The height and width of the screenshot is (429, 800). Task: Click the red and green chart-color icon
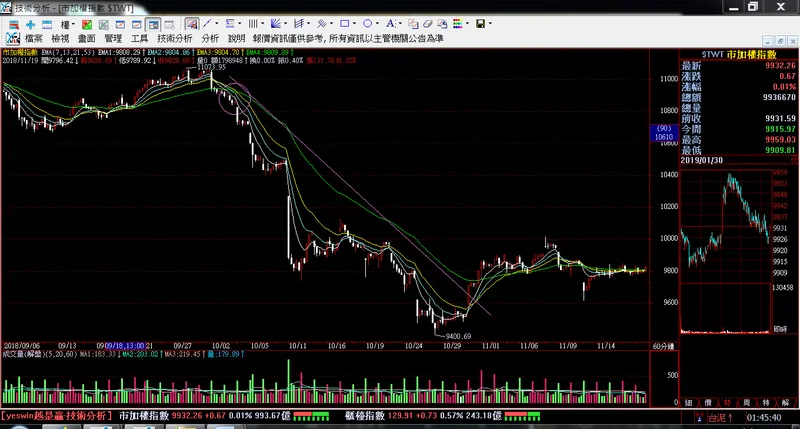87,24
